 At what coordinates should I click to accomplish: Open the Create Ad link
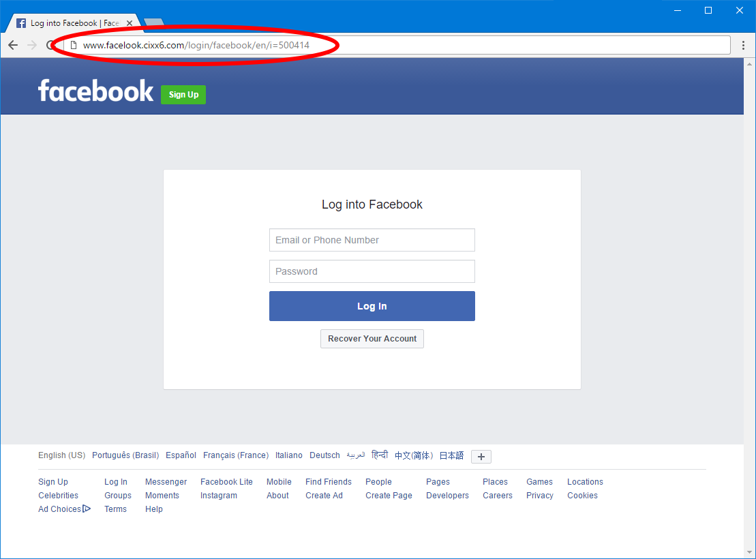[324, 496]
